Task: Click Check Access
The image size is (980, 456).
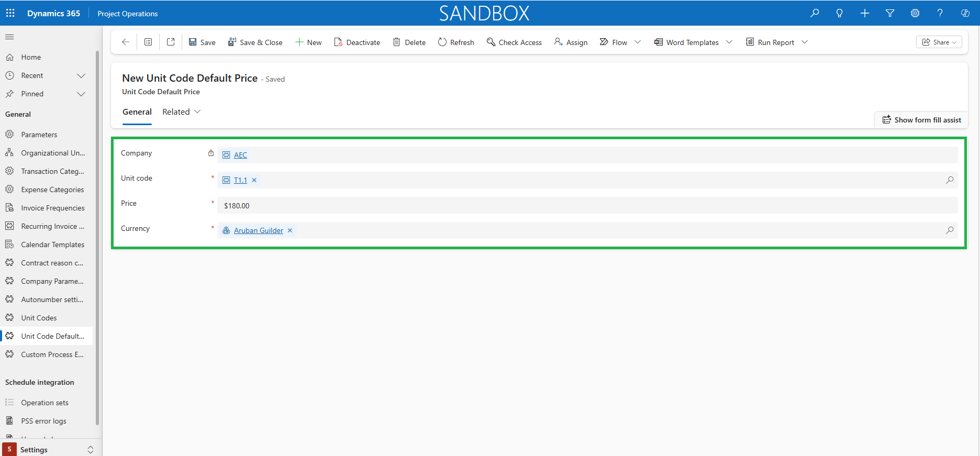Action: pos(514,42)
